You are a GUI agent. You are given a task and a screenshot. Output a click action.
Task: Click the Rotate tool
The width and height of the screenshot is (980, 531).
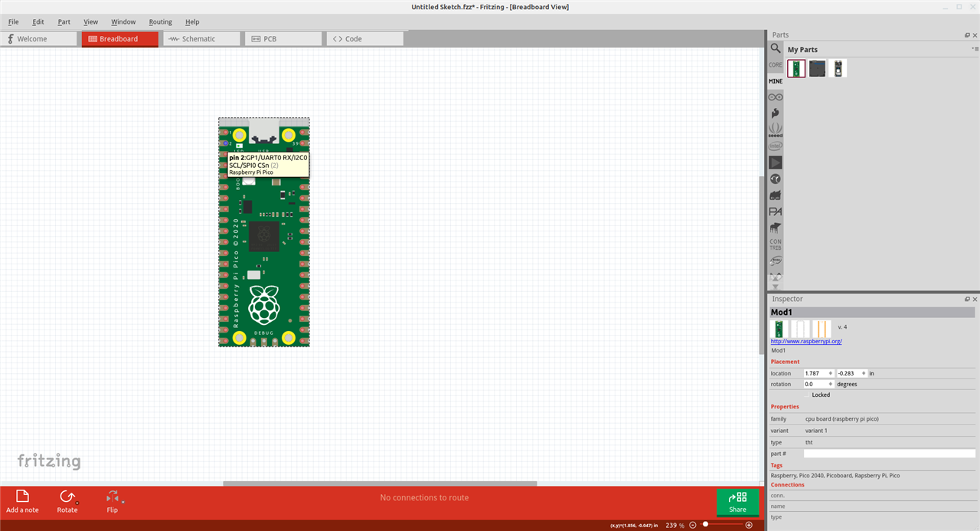click(x=67, y=501)
